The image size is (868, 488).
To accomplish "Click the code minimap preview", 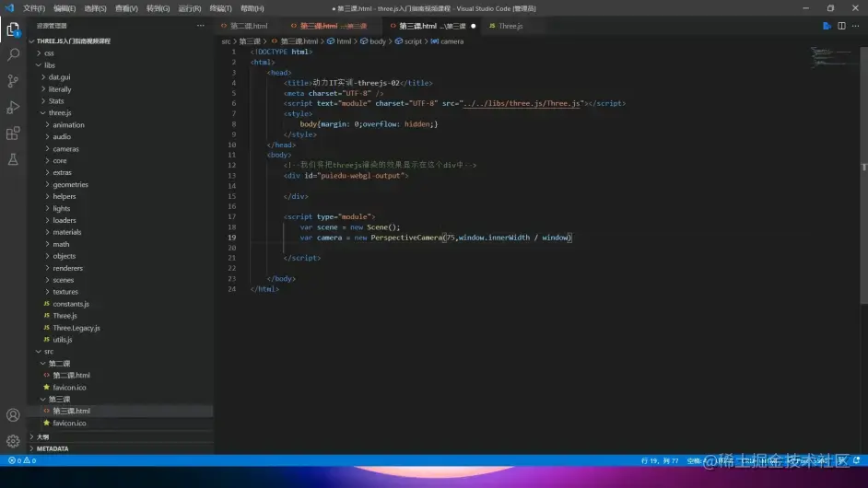I will click(x=830, y=56).
